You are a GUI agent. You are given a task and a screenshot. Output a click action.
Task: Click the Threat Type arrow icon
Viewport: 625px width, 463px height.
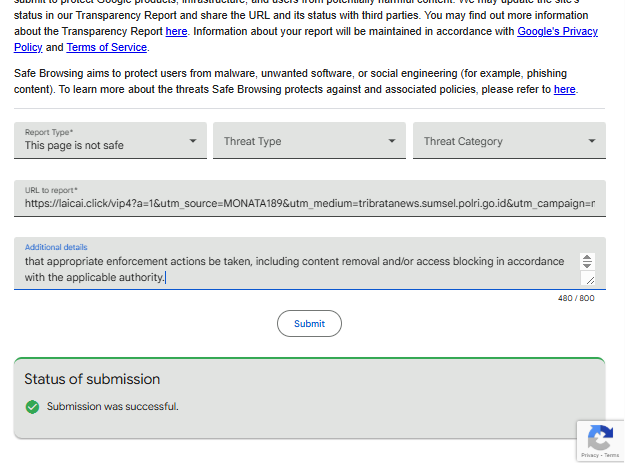click(x=392, y=141)
